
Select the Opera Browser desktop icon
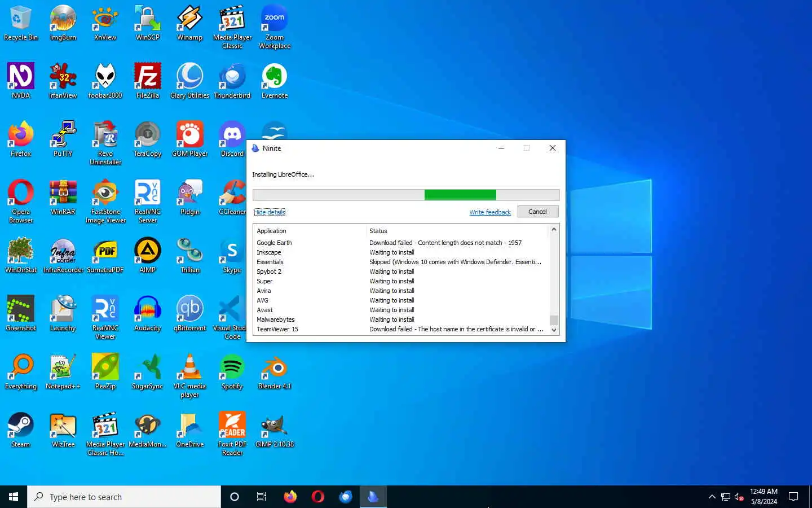(x=20, y=202)
